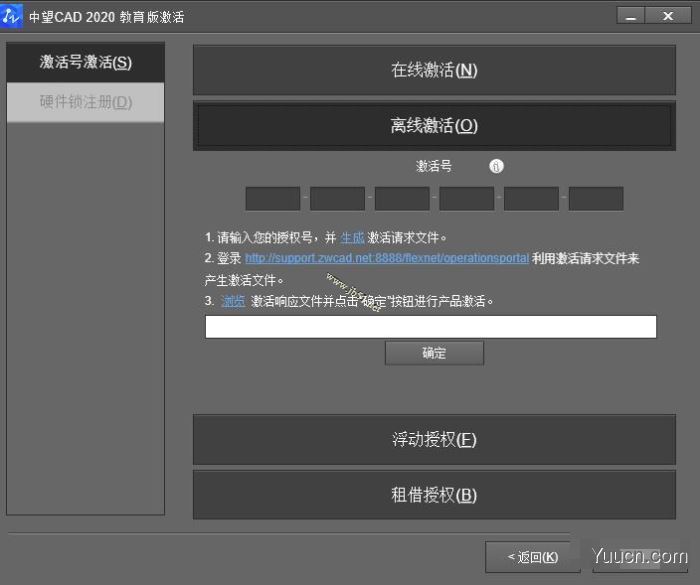This screenshot has width=700, height=585.
Task: Close the activation window
Action: (x=668, y=16)
